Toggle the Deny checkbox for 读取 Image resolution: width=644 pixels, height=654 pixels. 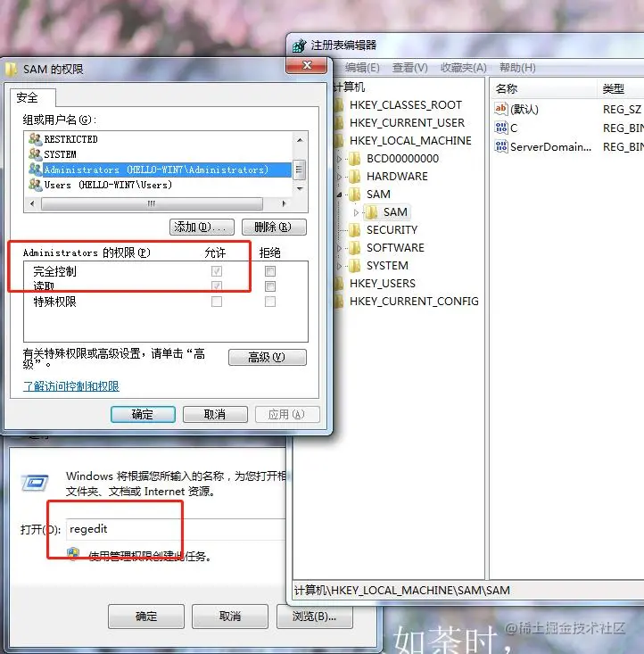pyautogui.click(x=270, y=286)
